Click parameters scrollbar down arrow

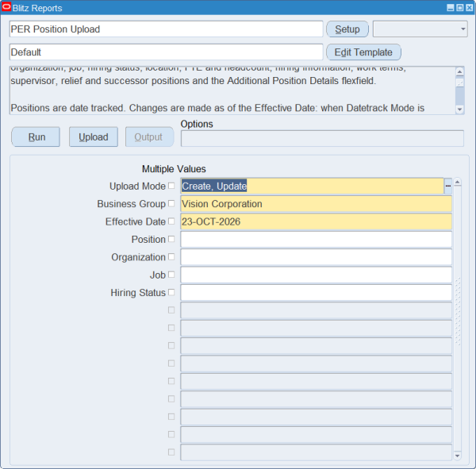pyautogui.click(x=458, y=456)
